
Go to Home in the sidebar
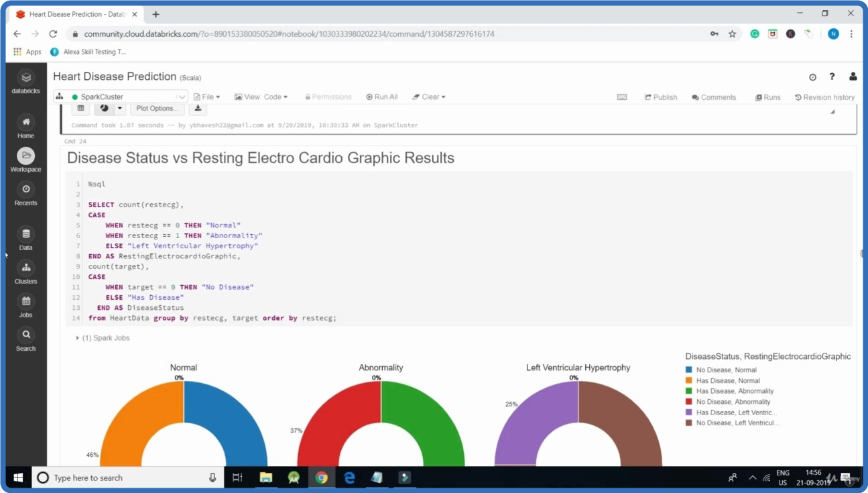tap(26, 126)
